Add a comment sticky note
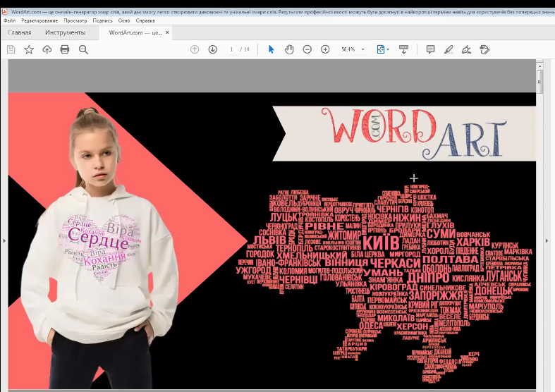 430,49
